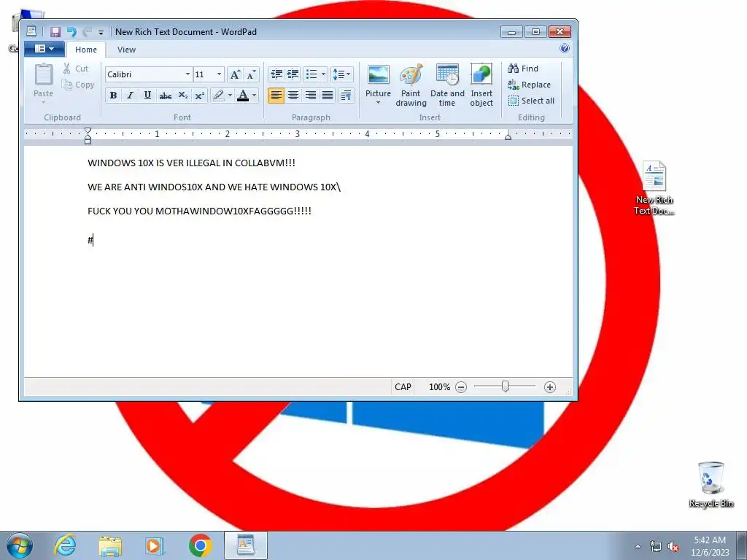The image size is (747, 560).
Task: Open the Paragraph settings dialog icon
Action: click(x=347, y=96)
